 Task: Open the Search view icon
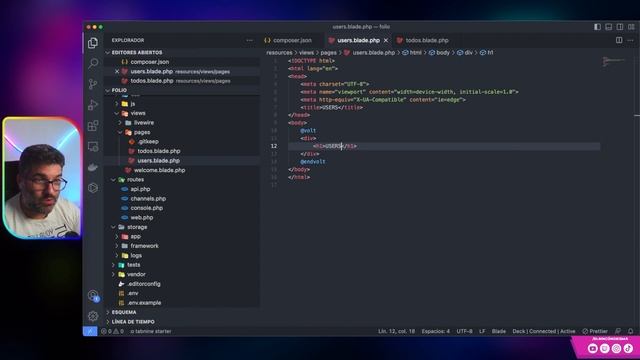click(93, 63)
